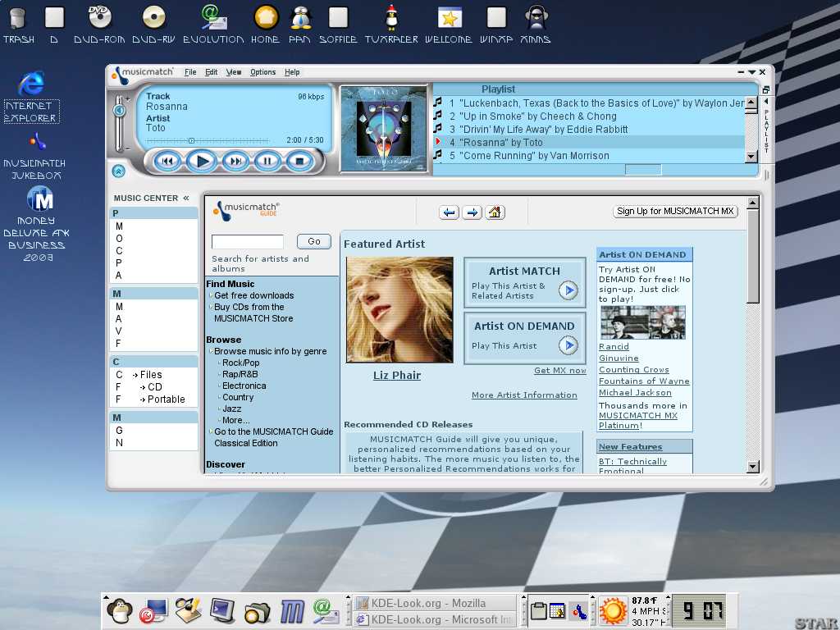Open the Help menu

click(x=292, y=72)
